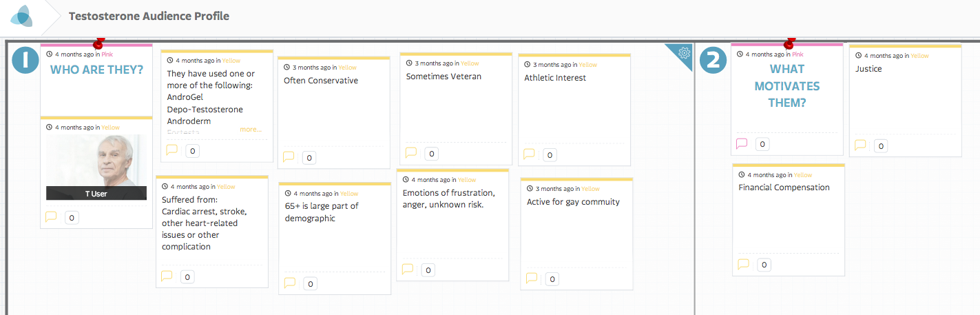
Task: Click the red pin on What Motivates Them card
Action: (790, 43)
